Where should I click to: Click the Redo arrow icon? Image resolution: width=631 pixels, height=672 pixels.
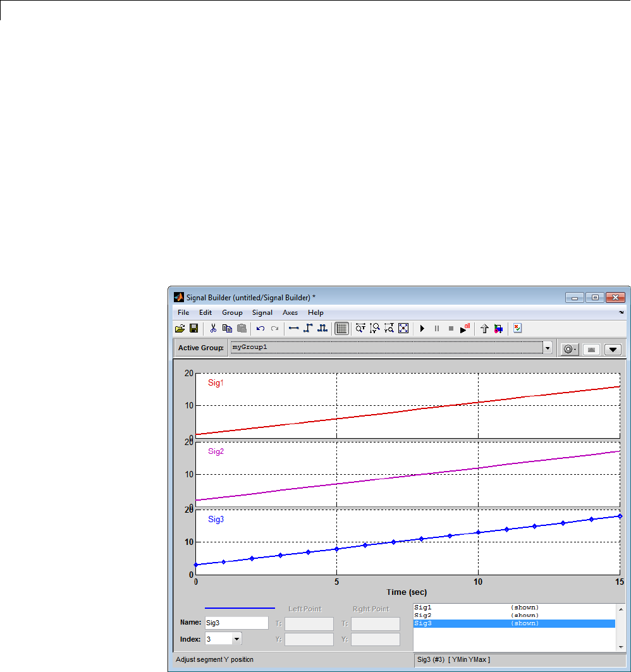click(275, 329)
